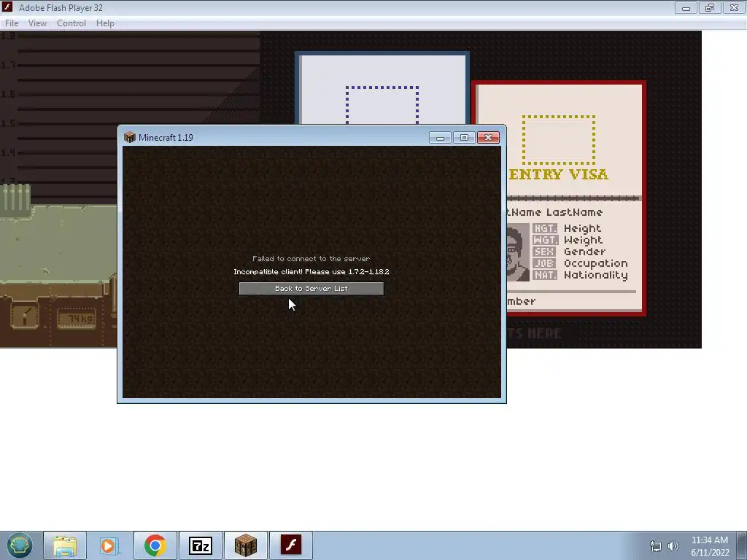Screen dimensions: 747x560
Task: Click the Flash Player title bar icon
Action: (x=7, y=7)
